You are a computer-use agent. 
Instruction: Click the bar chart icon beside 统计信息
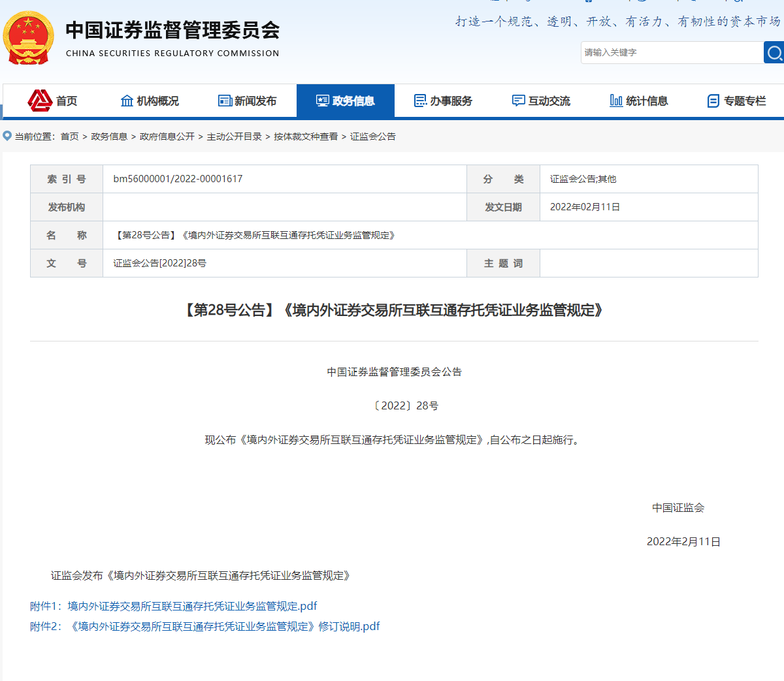point(615,101)
